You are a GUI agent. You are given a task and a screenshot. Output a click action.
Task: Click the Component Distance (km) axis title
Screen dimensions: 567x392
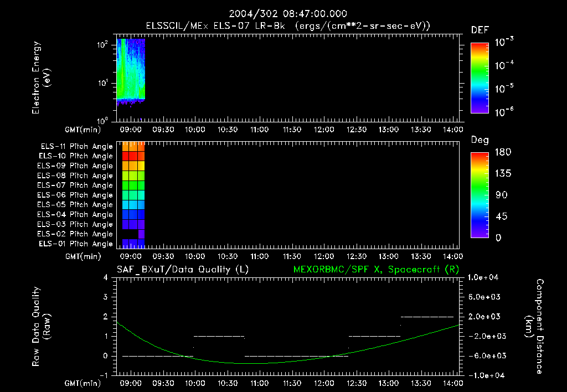(x=534, y=327)
